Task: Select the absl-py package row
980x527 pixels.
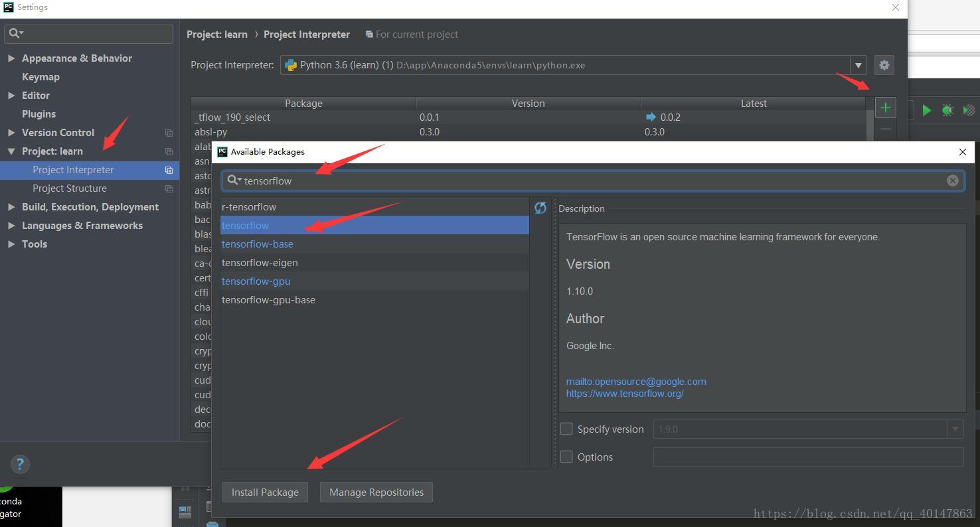Action: 529,132
